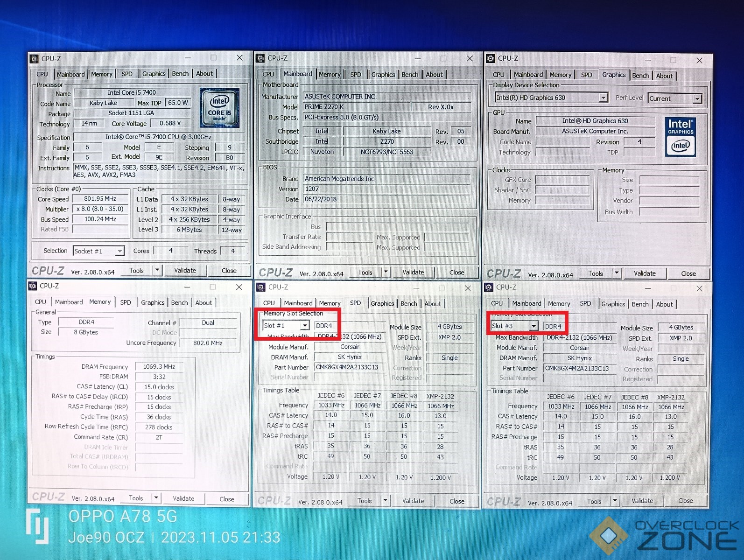
Task: Open Tools arrow in Graphics tab window
Action: (x=617, y=273)
